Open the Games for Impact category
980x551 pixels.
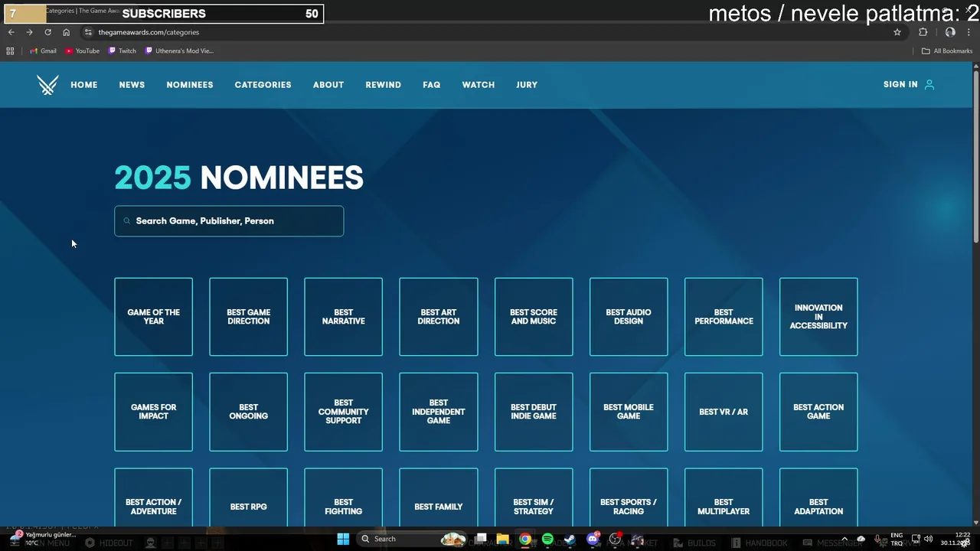point(153,412)
